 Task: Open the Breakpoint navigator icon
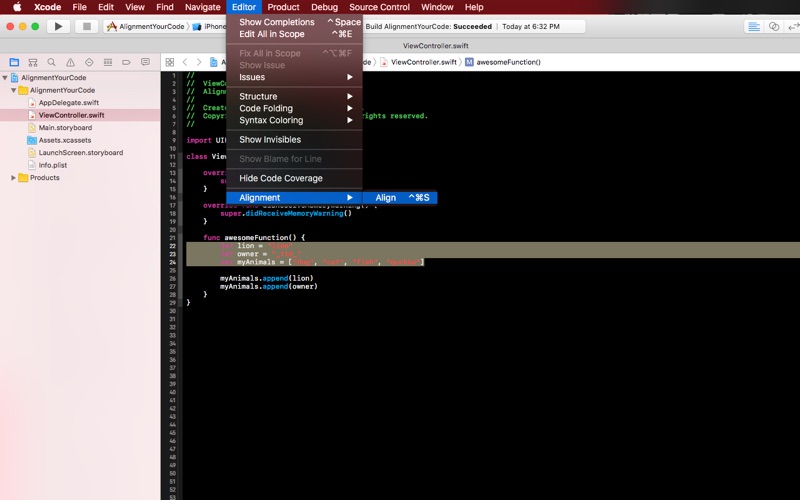coord(126,62)
